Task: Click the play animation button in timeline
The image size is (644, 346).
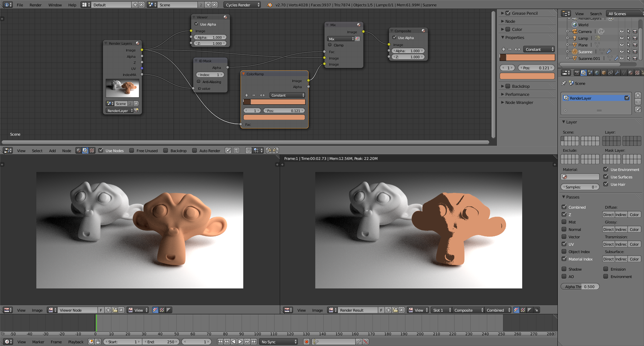Action: (240, 342)
